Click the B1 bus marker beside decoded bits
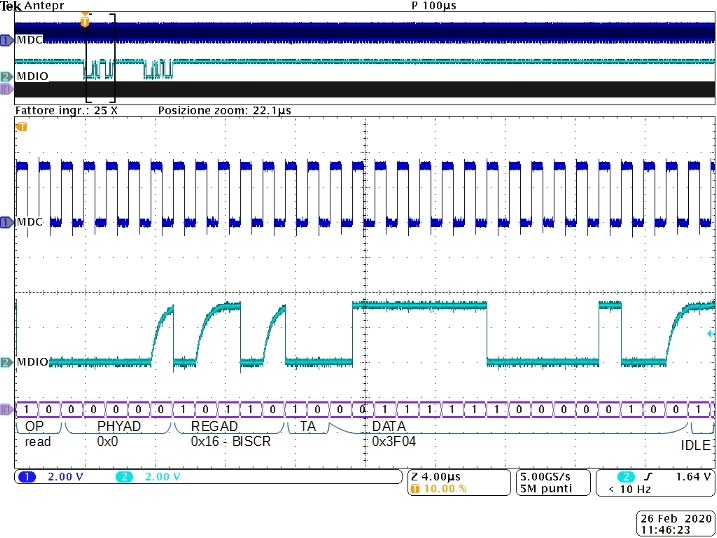 click(6, 409)
